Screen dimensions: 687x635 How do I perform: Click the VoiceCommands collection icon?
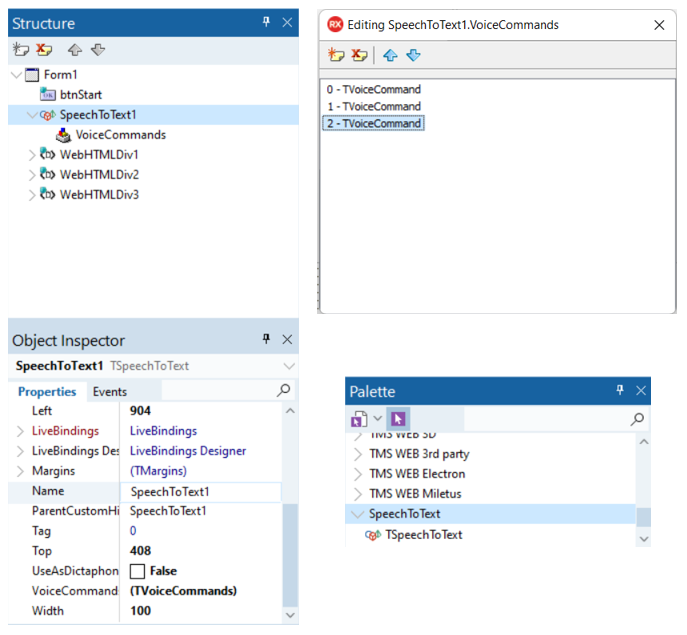coord(64,135)
